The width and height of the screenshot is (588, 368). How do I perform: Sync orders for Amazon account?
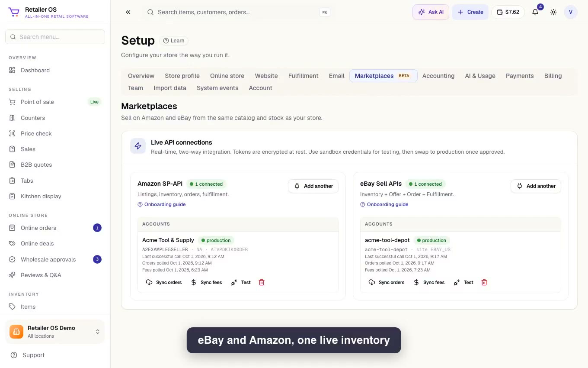coord(164,282)
